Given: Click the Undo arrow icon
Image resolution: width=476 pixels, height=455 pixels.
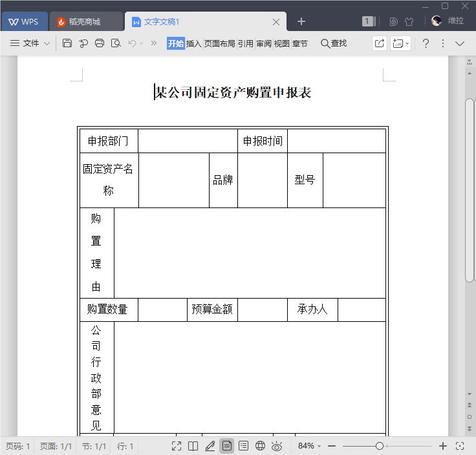Looking at the screenshot, I should pyautogui.click(x=132, y=43).
